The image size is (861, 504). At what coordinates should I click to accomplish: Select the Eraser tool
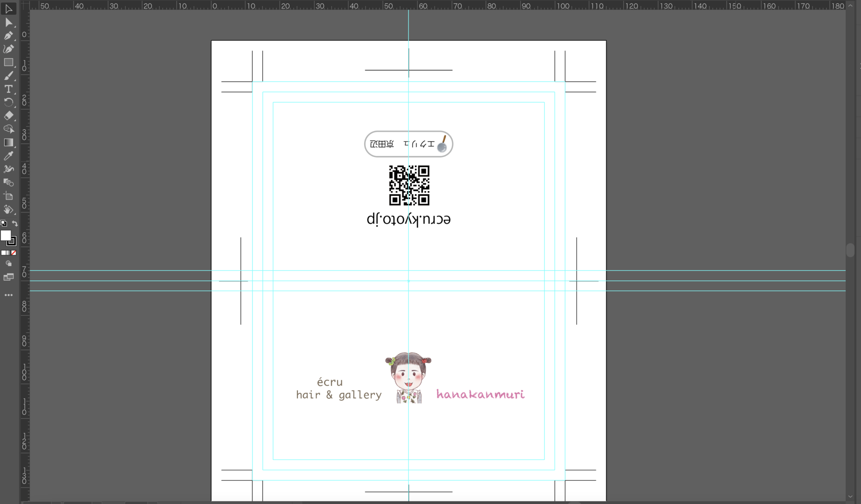point(9,116)
